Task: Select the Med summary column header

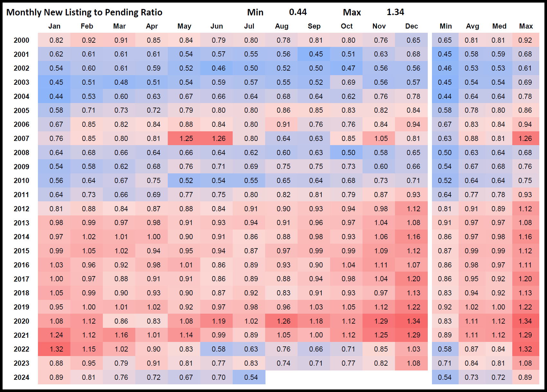Action: pyautogui.click(x=499, y=26)
